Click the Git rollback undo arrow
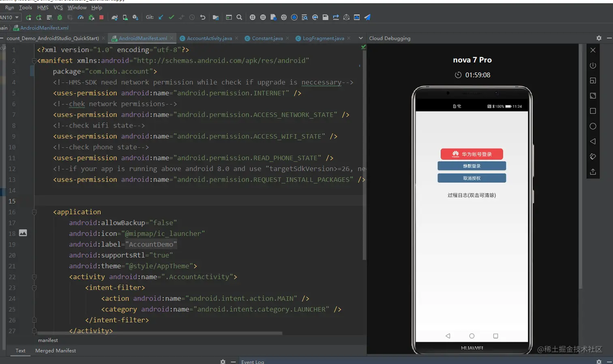The height and width of the screenshot is (364, 613). (x=203, y=17)
